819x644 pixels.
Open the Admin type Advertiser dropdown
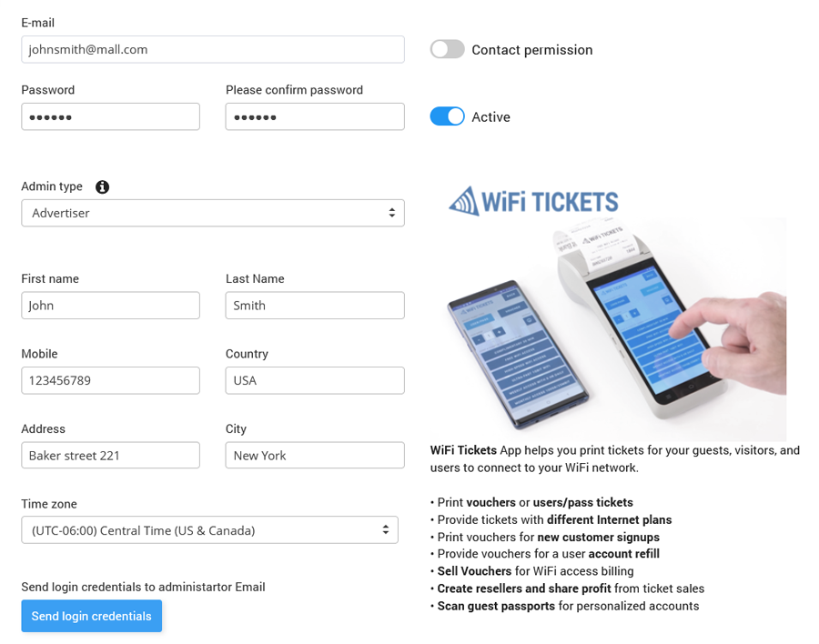click(213, 213)
